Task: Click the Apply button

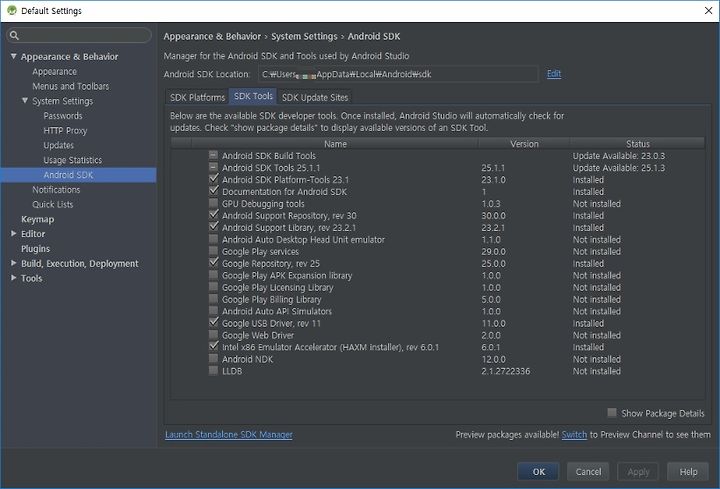Action: pos(638,472)
